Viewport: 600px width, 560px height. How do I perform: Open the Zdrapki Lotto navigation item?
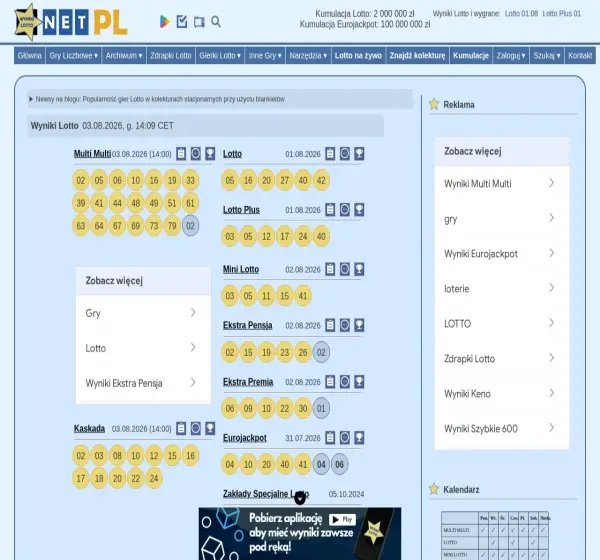pos(171,56)
